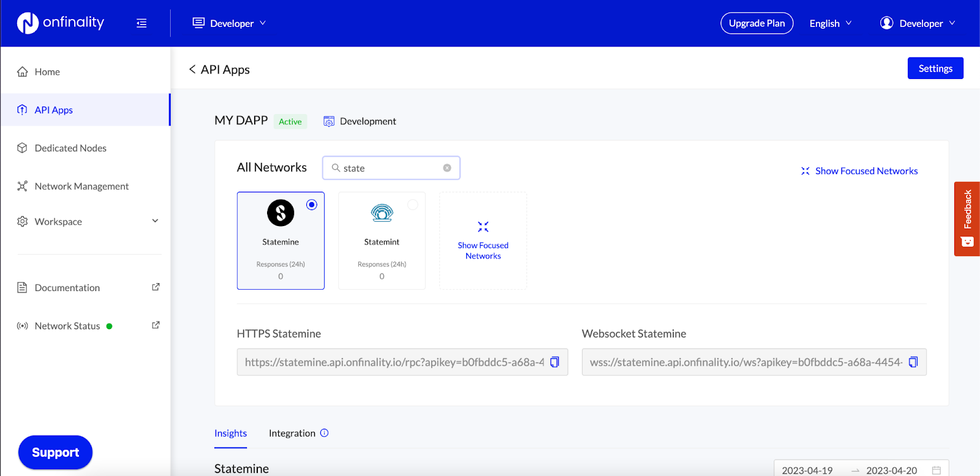Open Network Management in the sidebar
Image resolution: width=980 pixels, height=476 pixels.
(85, 186)
